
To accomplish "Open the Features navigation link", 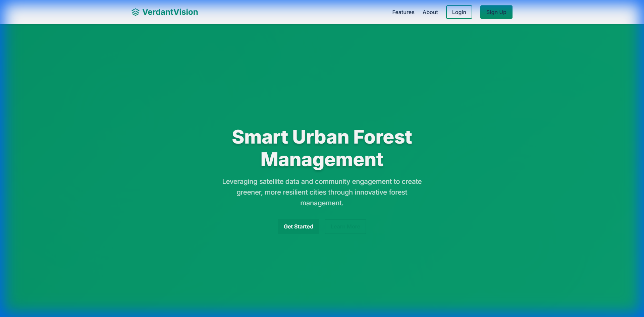I will (x=403, y=12).
